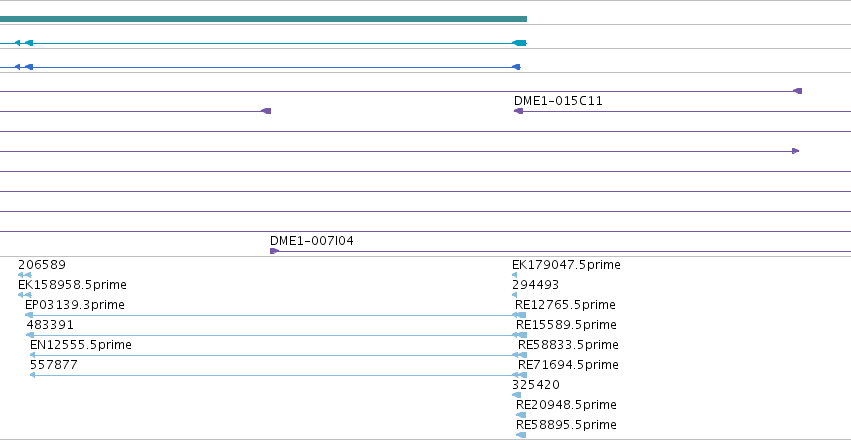Select the RE58833.5prime label
851x440 pixels.
click(x=568, y=345)
